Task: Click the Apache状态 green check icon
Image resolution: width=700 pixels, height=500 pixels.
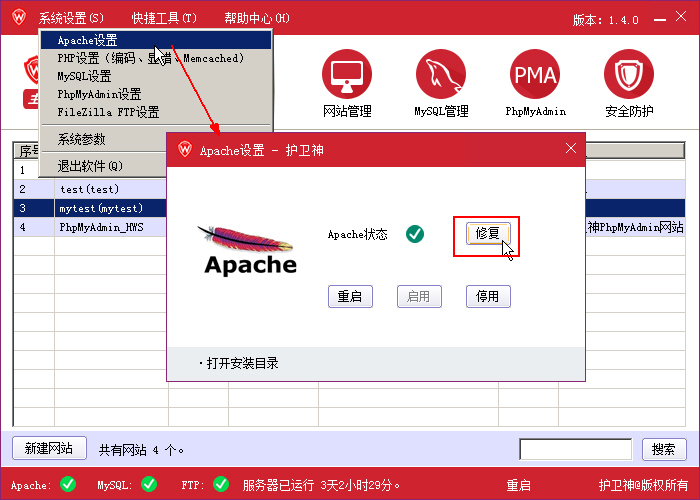Action: 415,234
